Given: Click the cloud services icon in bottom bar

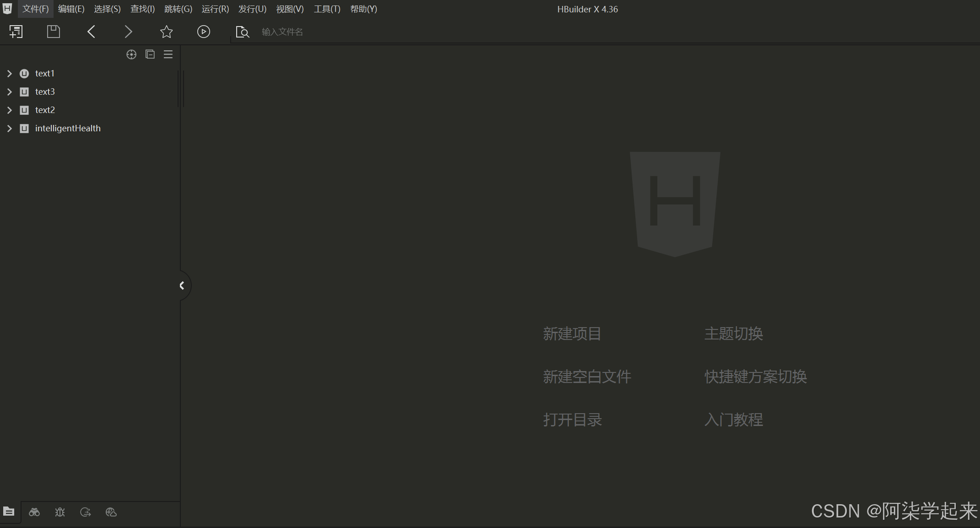Looking at the screenshot, I should 111,512.
